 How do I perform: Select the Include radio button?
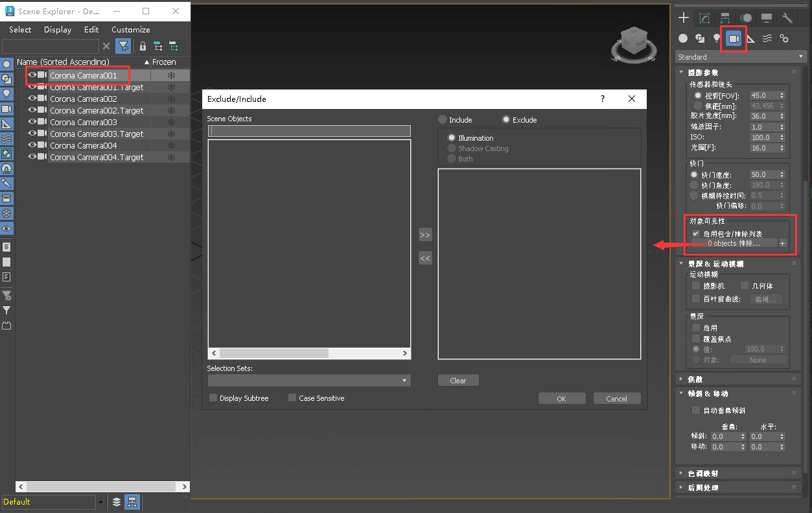tap(443, 120)
